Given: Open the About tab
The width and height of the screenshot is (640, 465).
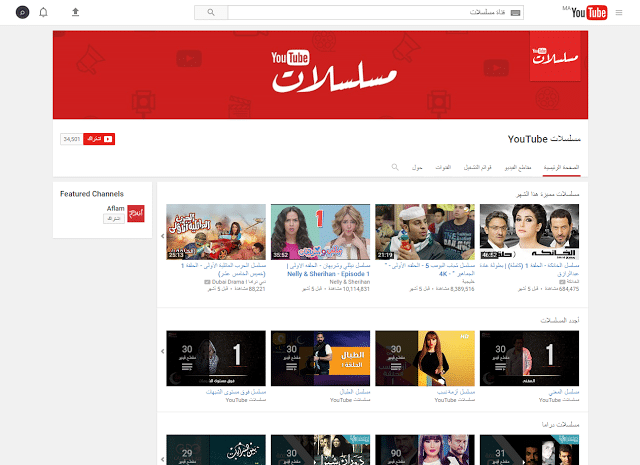Looking at the screenshot, I should (417, 167).
